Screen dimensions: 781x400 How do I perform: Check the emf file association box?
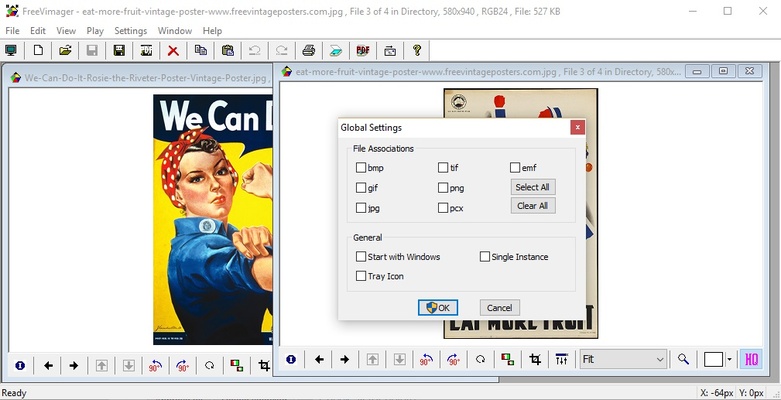(x=515, y=168)
